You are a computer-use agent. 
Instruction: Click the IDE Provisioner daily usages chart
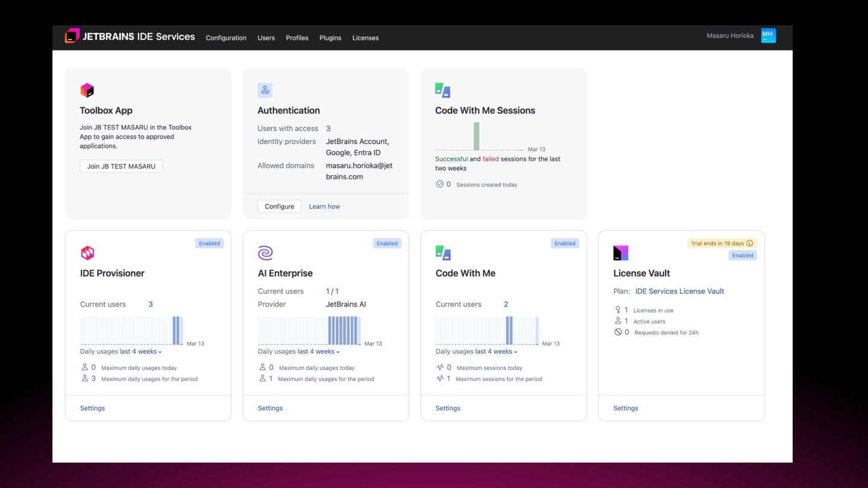pos(132,331)
